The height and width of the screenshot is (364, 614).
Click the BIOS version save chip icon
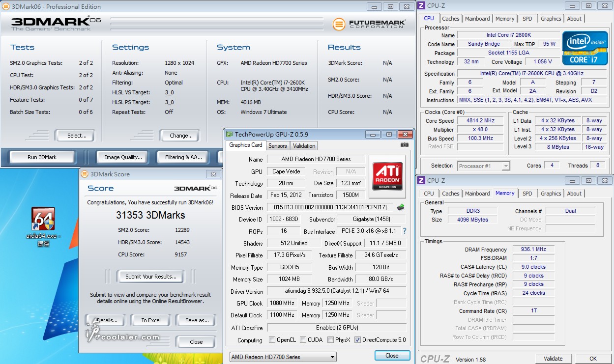(x=401, y=207)
